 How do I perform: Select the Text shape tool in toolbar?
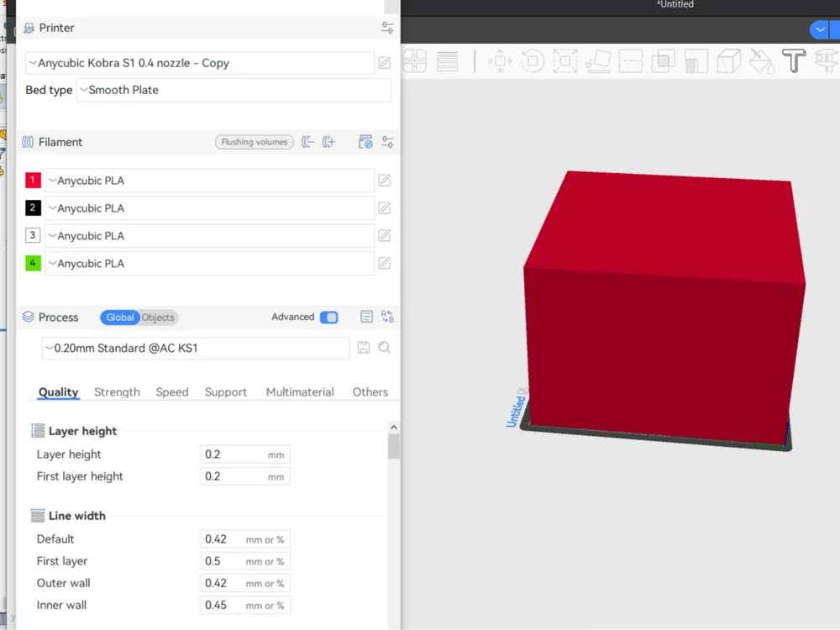tap(794, 60)
